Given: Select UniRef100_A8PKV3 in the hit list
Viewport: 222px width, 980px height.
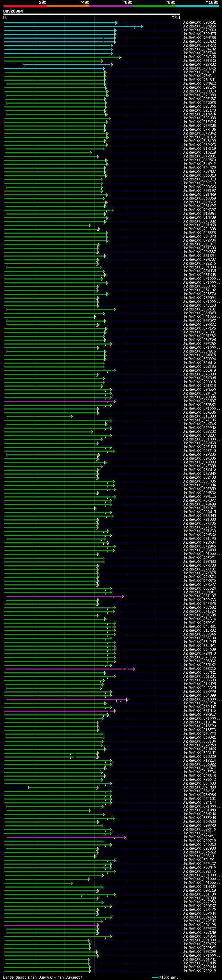Looking at the screenshot, I should 199,145.
